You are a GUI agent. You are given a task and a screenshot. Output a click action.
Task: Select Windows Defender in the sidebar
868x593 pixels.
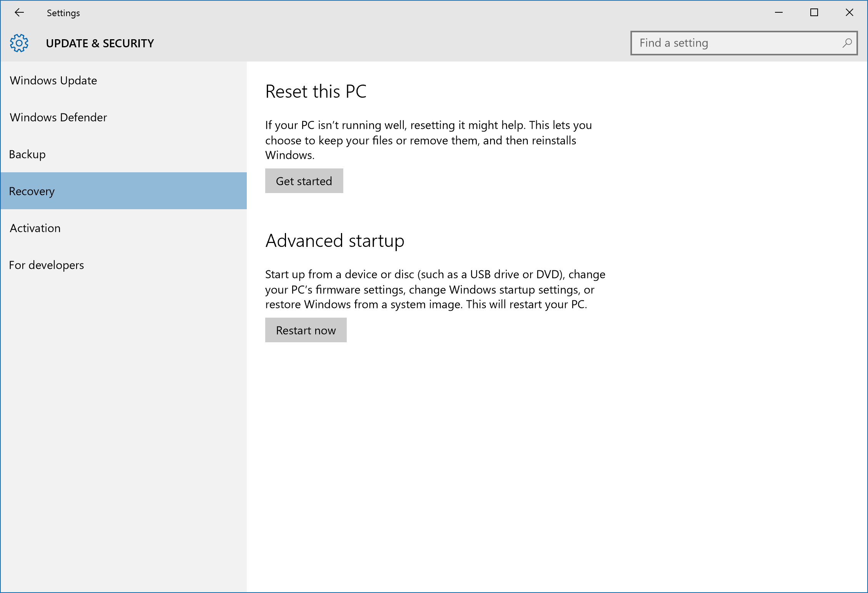tap(58, 117)
